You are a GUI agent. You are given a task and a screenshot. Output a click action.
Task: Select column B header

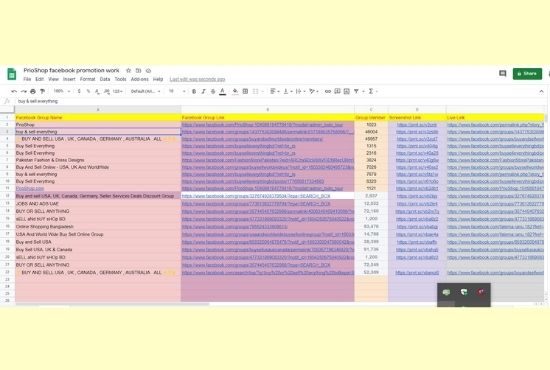coord(268,110)
